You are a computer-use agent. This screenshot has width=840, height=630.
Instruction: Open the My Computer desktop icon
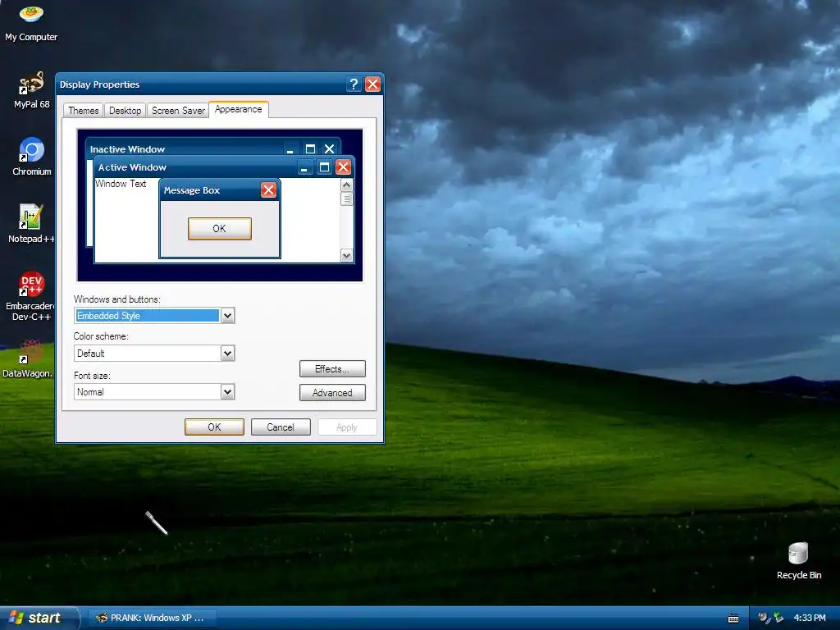[31, 23]
